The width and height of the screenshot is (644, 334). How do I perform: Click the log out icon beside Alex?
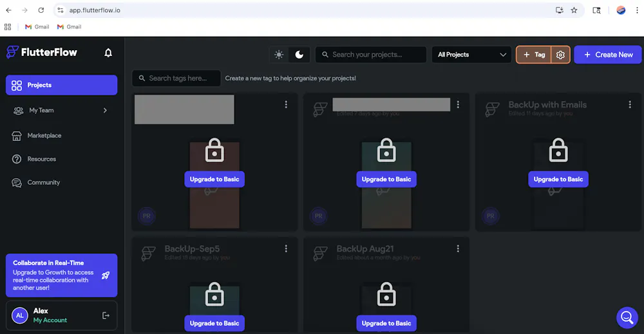(x=106, y=315)
